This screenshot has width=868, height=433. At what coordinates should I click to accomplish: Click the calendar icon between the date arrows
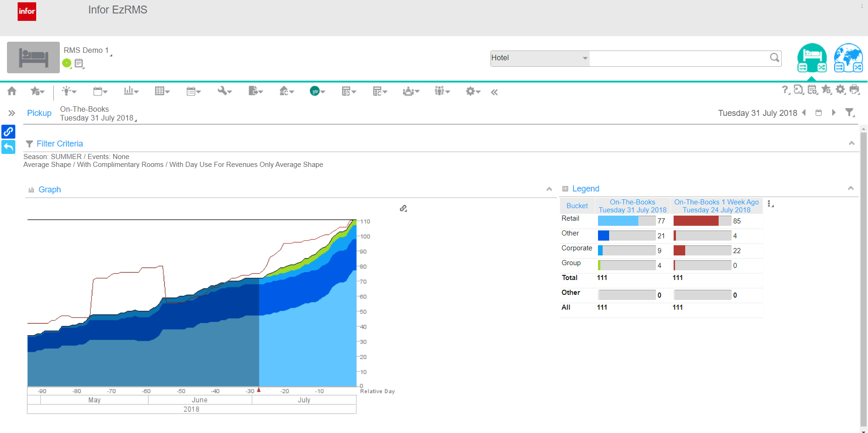(819, 112)
